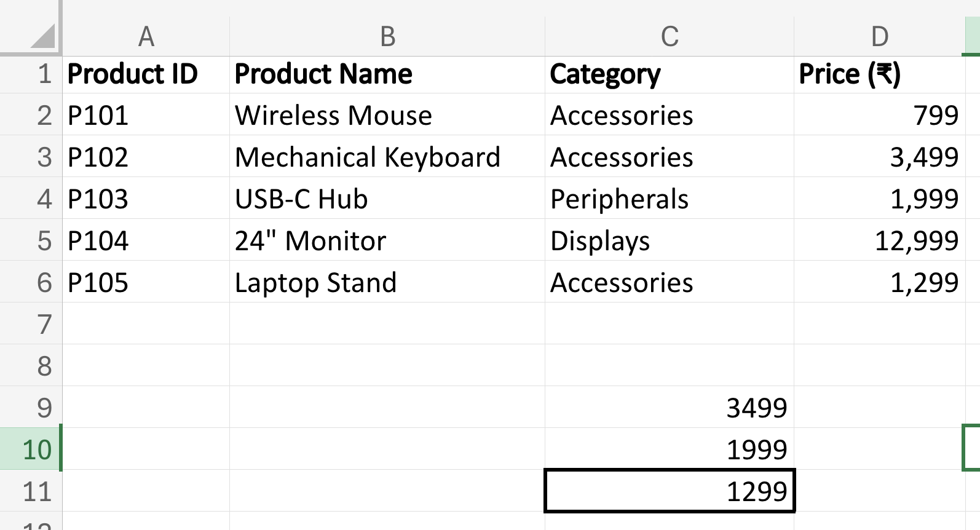
Task: Click the cell with value 12,999
Action: point(880,241)
